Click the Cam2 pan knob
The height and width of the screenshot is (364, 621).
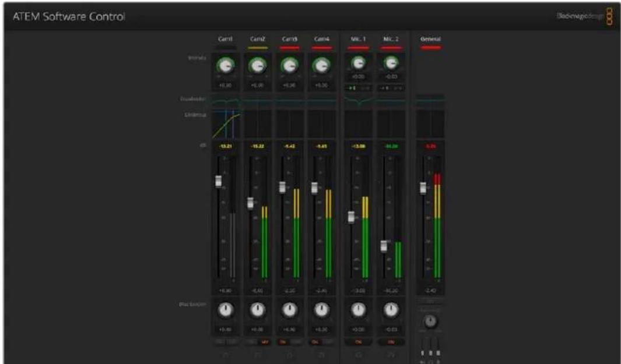coord(258,310)
